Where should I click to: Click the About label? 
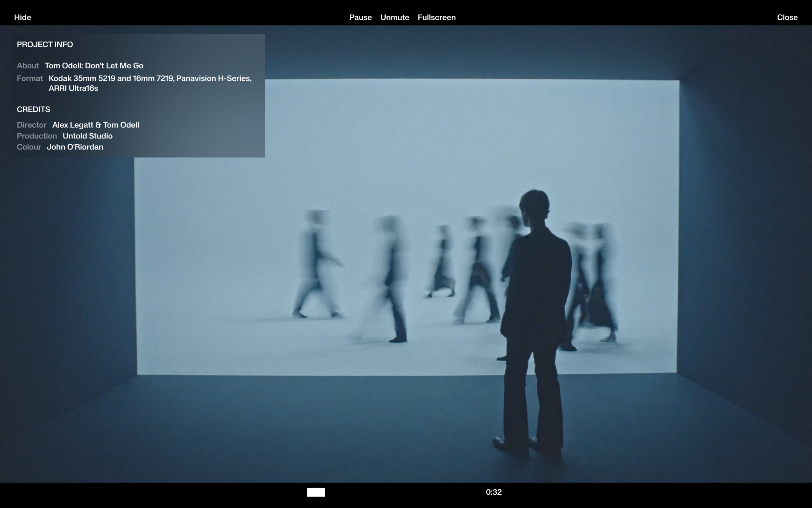click(28, 65)
